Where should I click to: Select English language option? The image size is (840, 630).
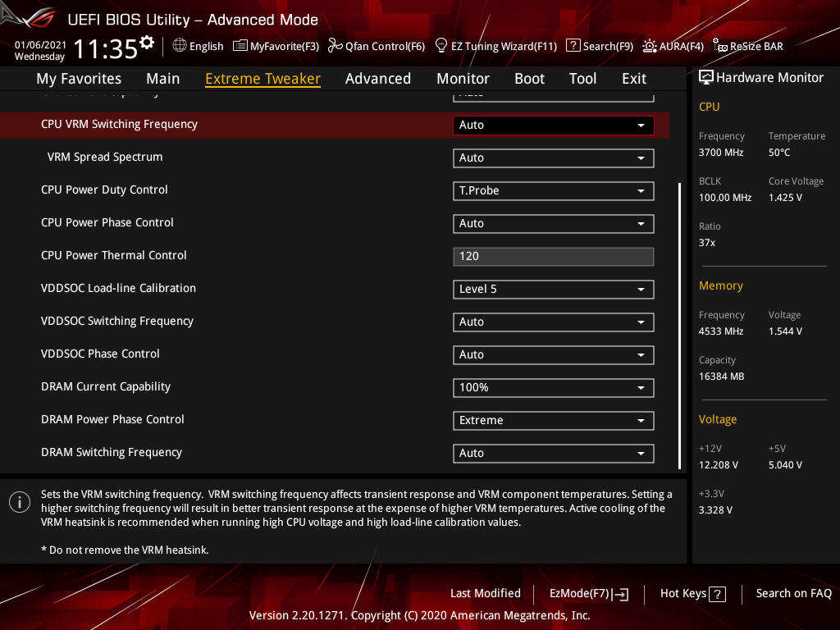click(206, 47)
